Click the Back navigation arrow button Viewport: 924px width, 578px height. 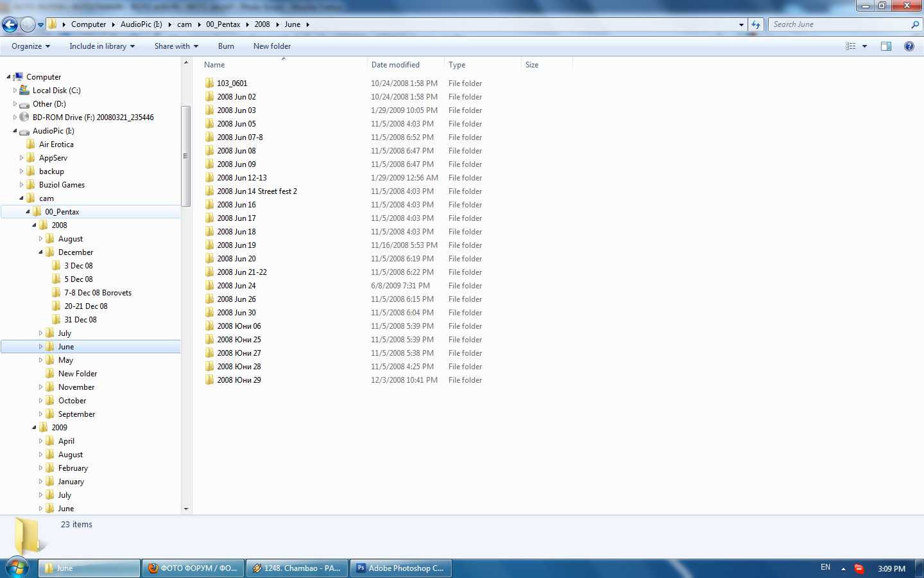[x=10, y=24]
